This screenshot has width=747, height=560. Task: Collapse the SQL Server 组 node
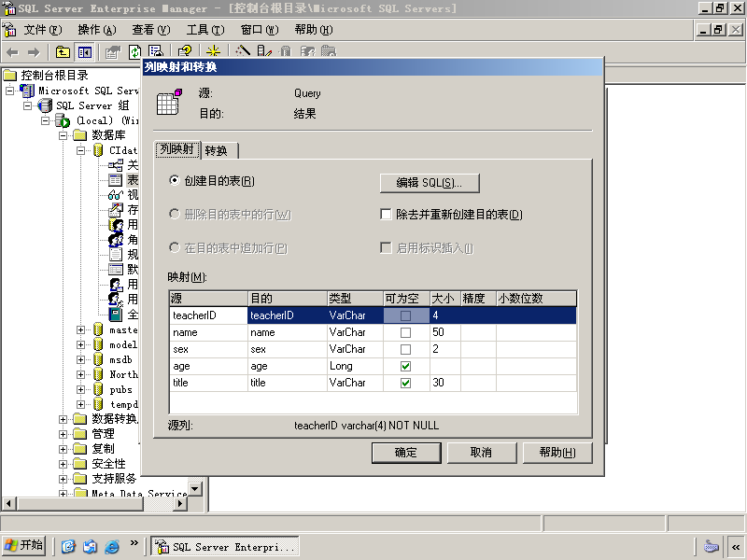(28, 105)
